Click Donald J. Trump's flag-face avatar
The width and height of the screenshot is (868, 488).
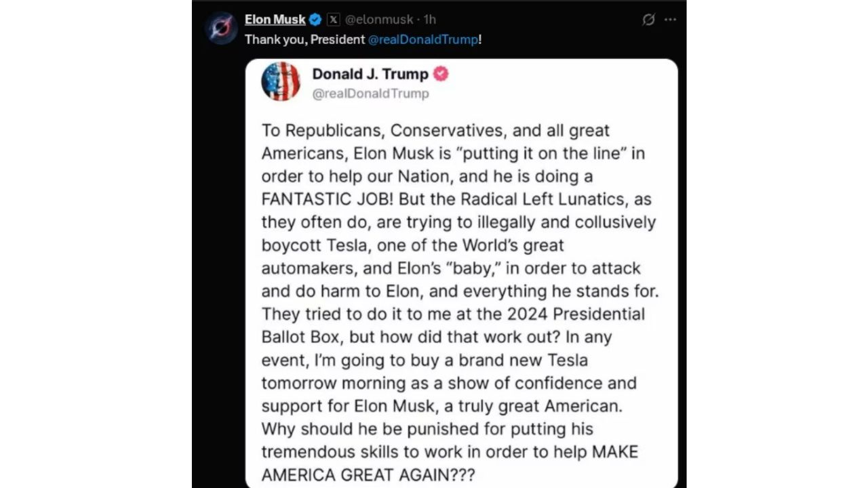tap(281, 81)
